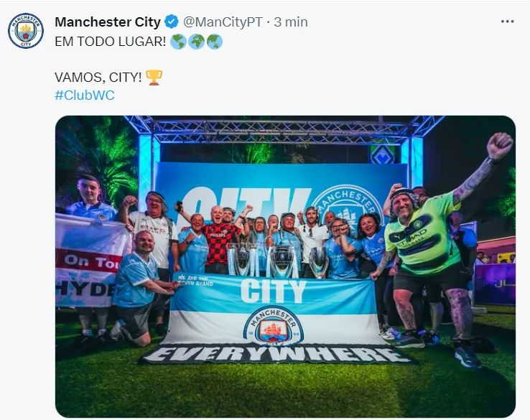Open the Manchester City profile avatar
Image resolution: width=530 pixels, height=420 pixels.
(26, 31)
